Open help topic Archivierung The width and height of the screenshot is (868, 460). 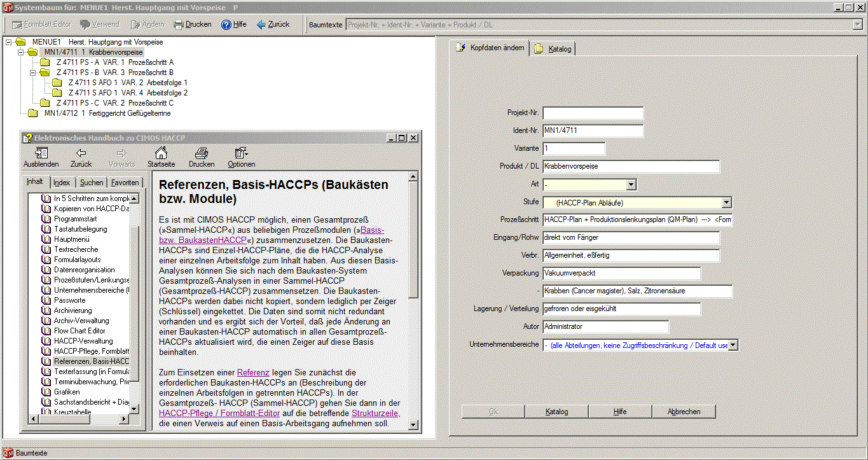73,310
